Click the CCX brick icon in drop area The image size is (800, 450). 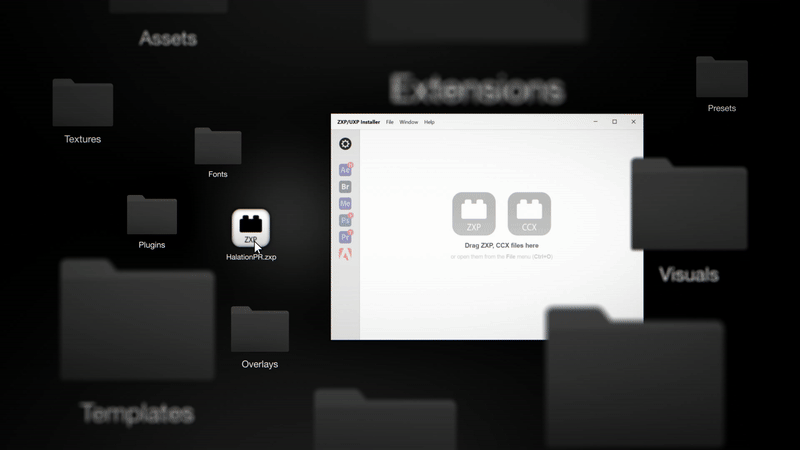(x=529, y=213)
